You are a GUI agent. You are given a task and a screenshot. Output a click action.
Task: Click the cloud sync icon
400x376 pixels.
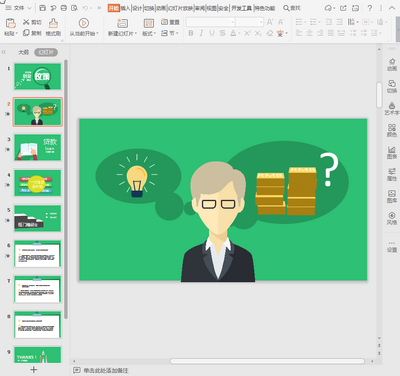pyautogui.click(x=328, y=8)
